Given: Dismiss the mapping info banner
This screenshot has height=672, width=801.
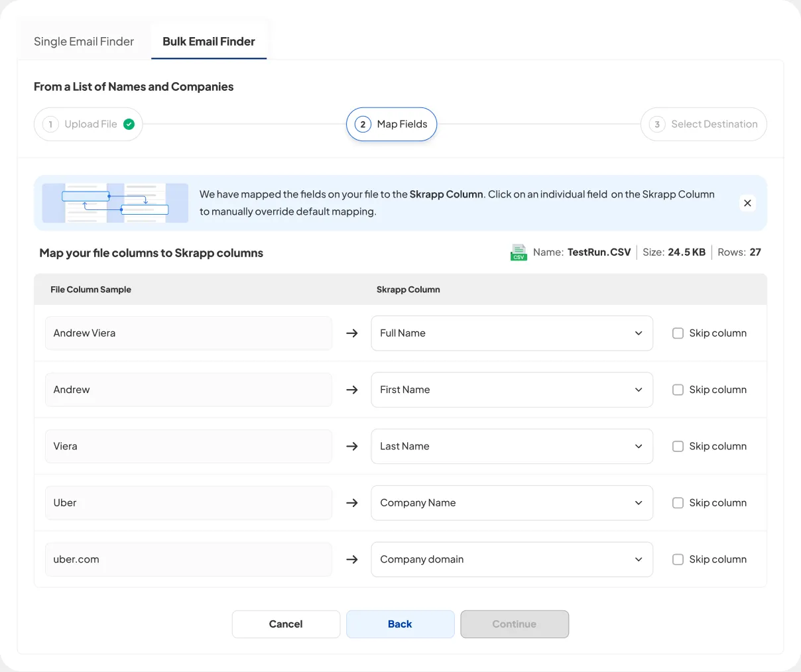Looking at the screenshot, I should pyautogui.click(x=747, y=203).
